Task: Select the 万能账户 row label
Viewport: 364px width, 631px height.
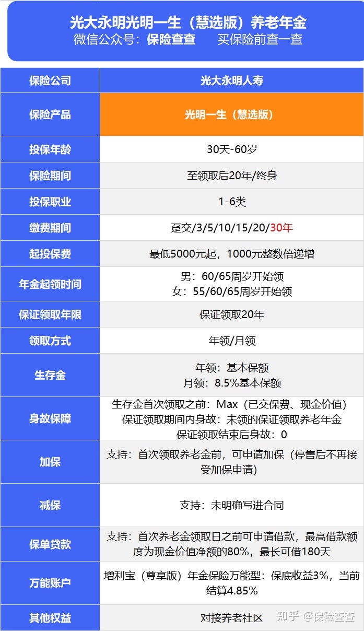Action: (50, 583)
